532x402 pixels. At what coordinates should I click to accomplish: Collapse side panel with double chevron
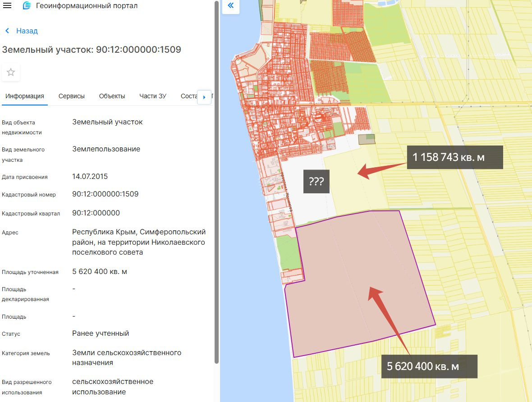[231, 6]
